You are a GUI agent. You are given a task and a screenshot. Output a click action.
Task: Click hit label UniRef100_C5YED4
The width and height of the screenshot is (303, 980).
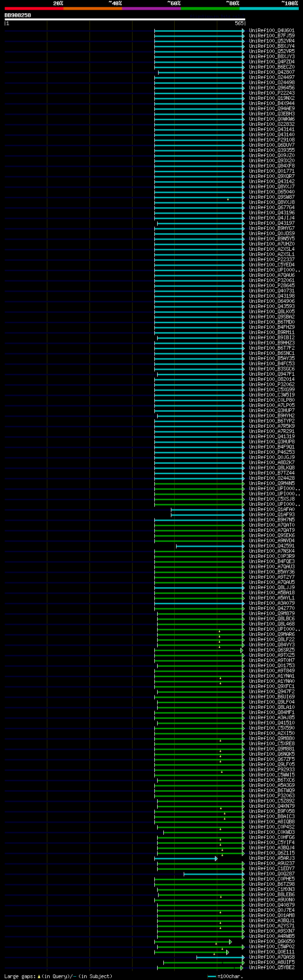(x=272, y=265)
